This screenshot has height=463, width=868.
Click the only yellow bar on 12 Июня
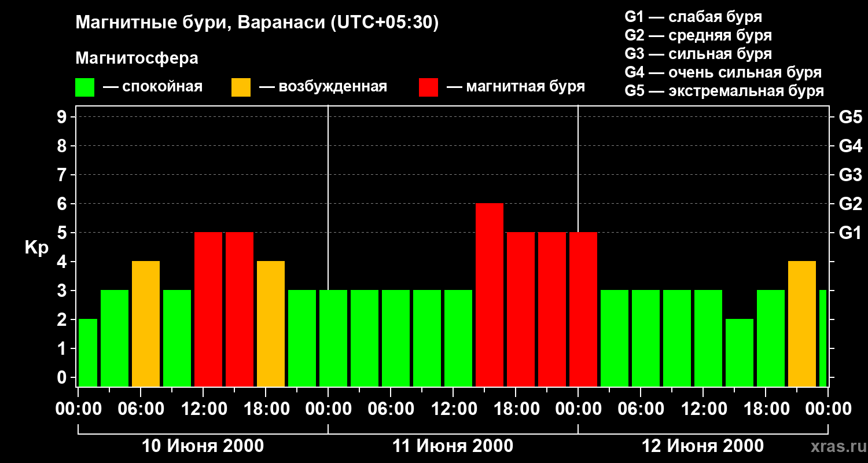pos(802,324)
